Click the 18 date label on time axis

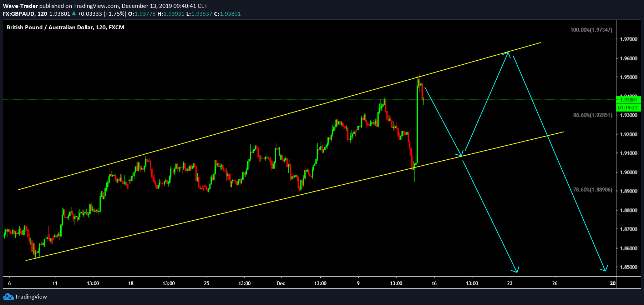point(131,283)
